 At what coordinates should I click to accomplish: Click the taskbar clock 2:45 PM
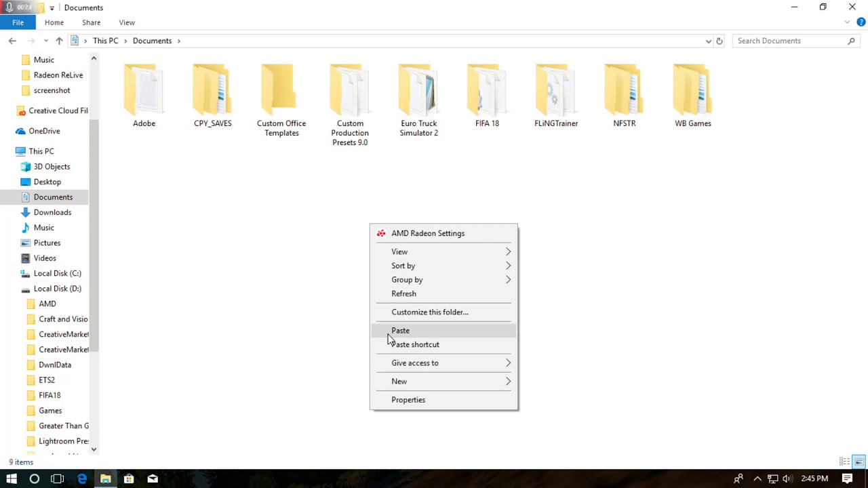(x=814, y=479)
